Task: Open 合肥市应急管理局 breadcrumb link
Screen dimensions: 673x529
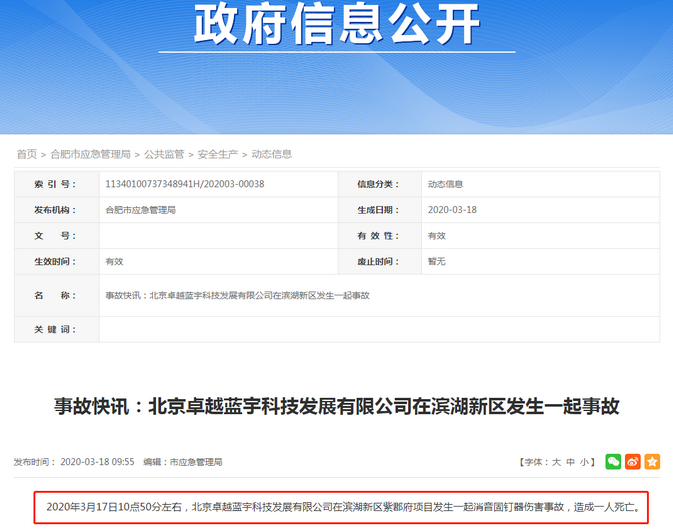Action: [x=91, y=154]
